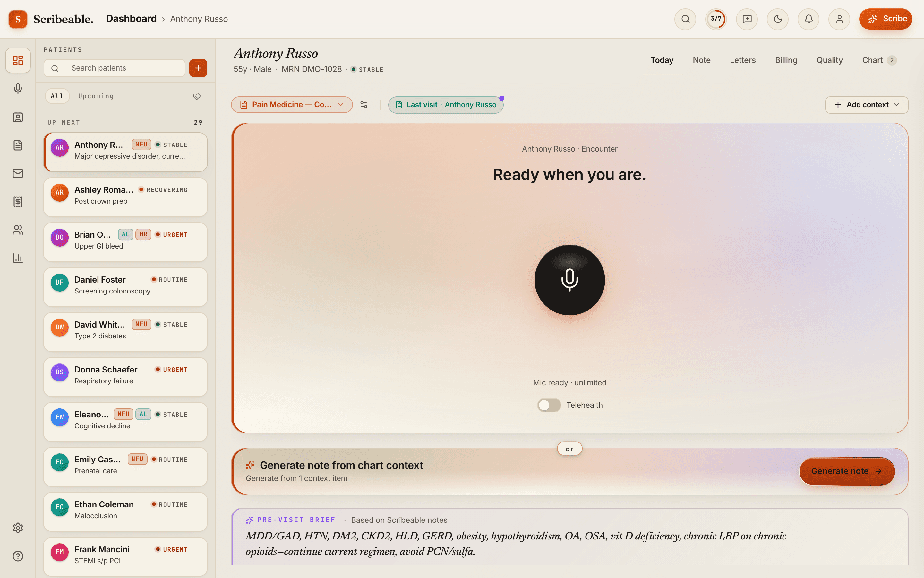Select the All patients filter
The width and height of the screenshot is (924, 578).
pos(57,96)
